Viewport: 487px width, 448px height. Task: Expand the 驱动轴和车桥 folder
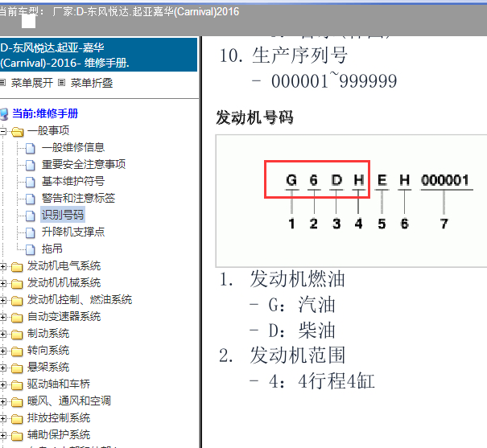coord(2,385)
